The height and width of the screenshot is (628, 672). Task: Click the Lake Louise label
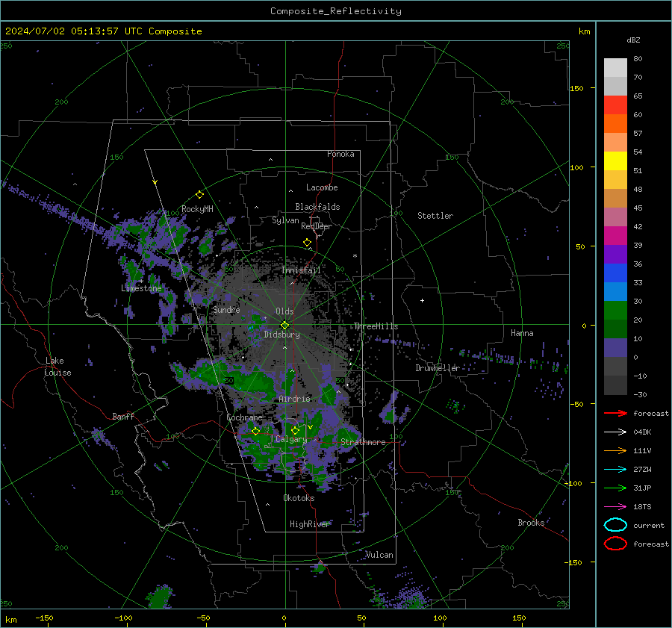coord(57,367)
